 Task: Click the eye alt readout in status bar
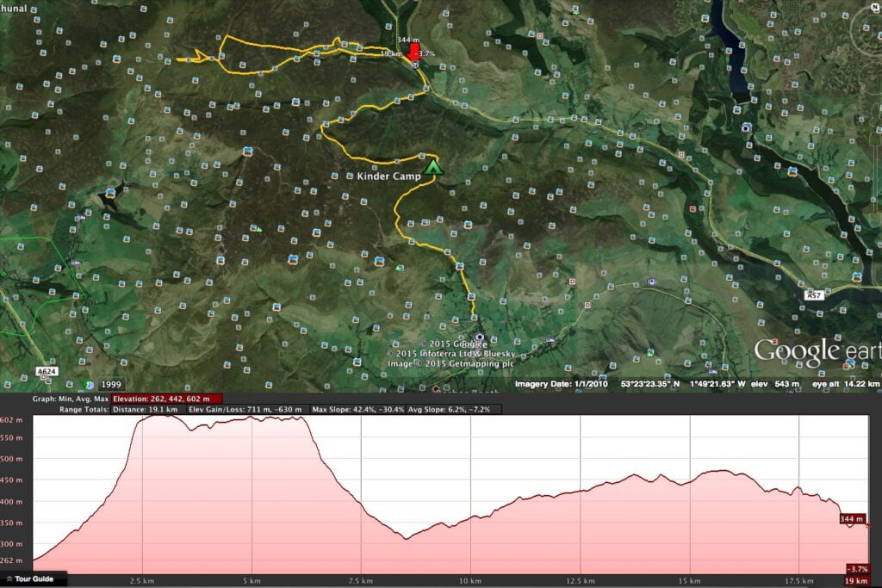click(x=847, y=384)
